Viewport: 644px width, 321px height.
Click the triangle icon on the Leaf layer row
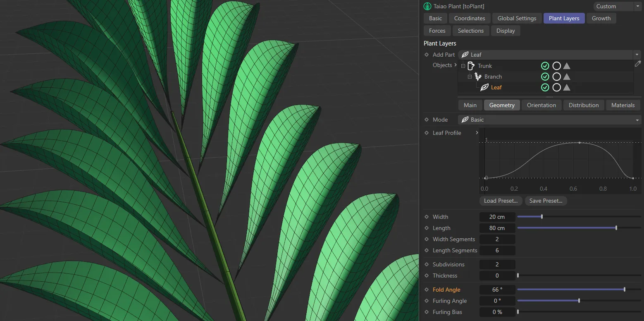pyautogui.click(x=567, y=87)
